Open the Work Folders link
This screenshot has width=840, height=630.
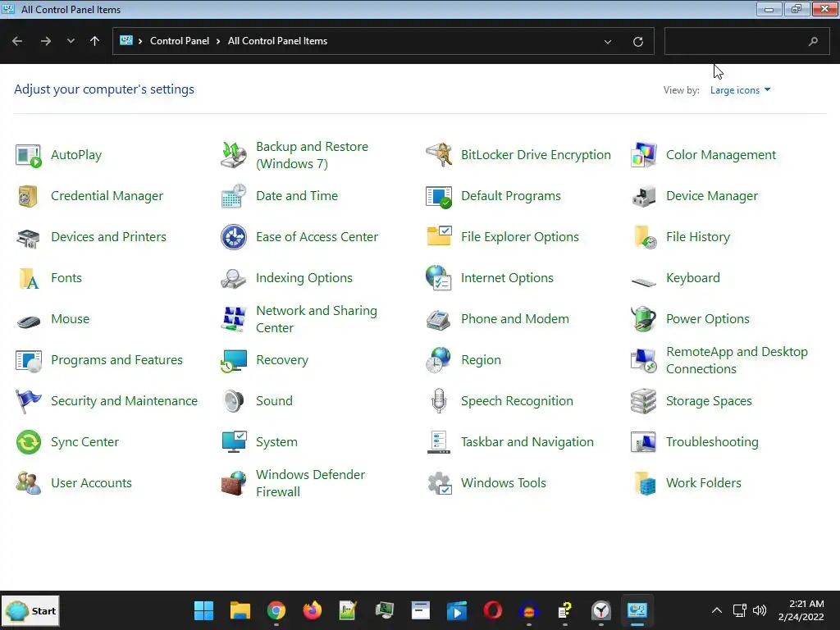pos(703,483)
